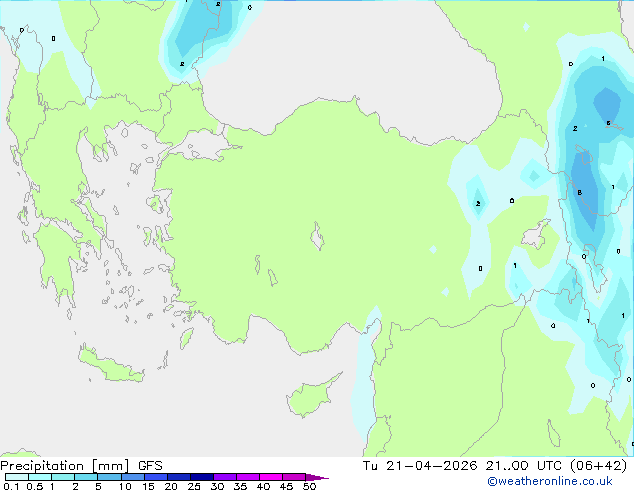
Task: Click the '21..00 UTC' time text
Action: pyautogui.click(x=524, y=466)
